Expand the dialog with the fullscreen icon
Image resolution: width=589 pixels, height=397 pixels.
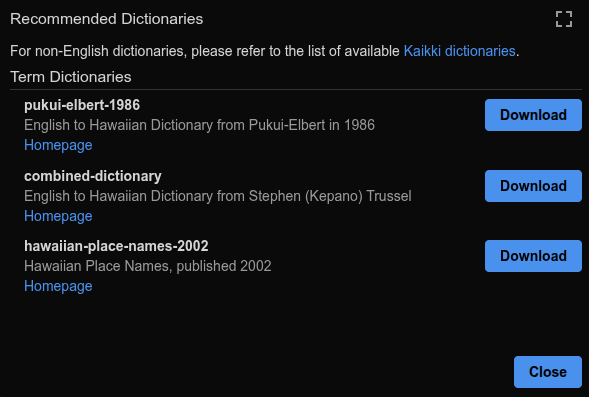[564, 19]
